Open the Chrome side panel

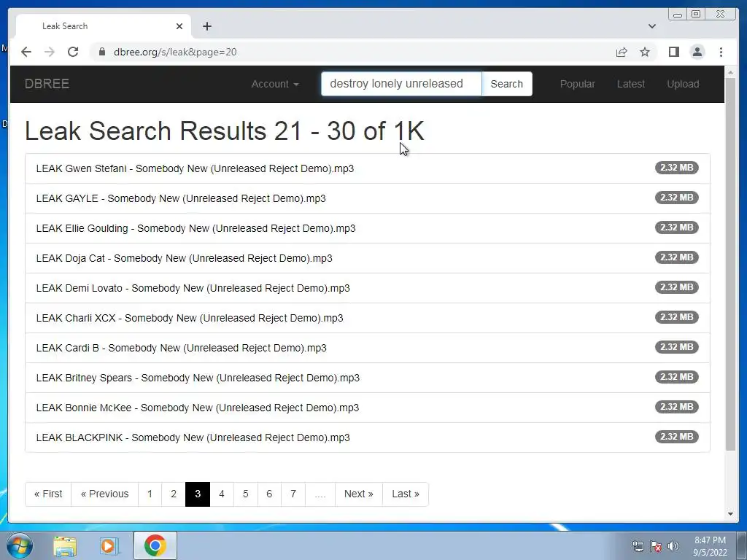673,52
